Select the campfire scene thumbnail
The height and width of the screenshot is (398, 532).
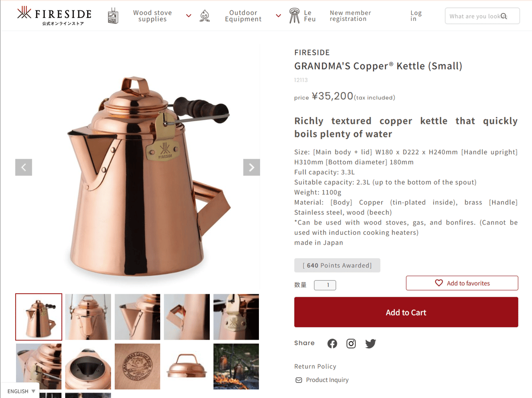(236, 366)
